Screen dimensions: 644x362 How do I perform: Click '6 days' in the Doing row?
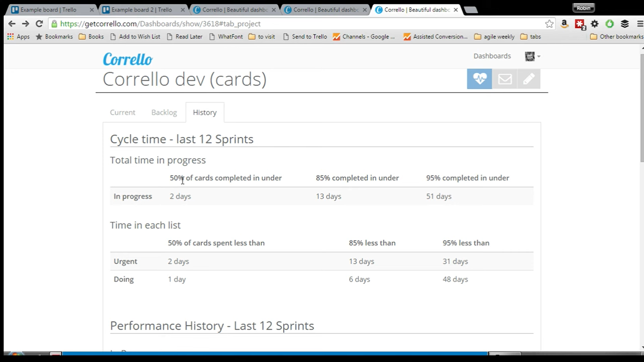(x=359, y=279)
